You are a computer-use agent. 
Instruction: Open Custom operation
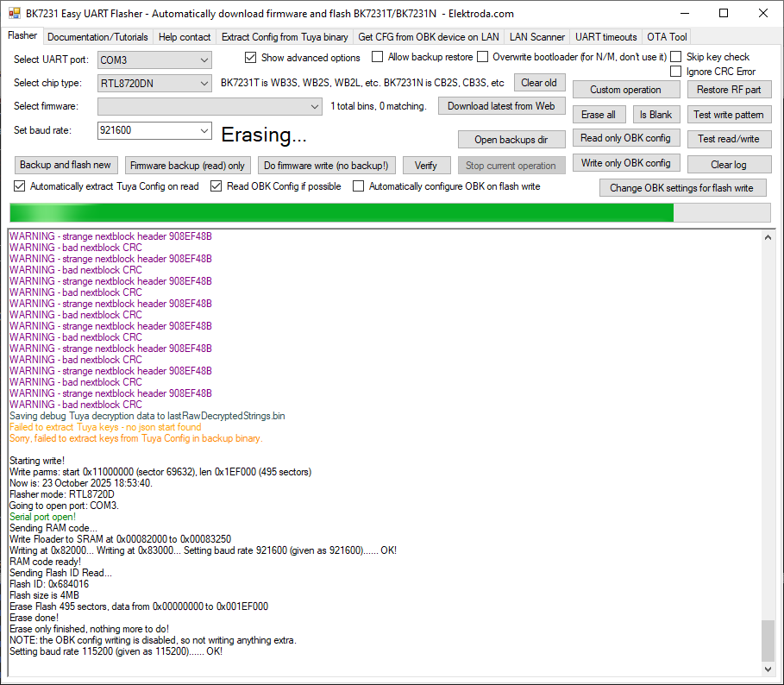(625, 90)
